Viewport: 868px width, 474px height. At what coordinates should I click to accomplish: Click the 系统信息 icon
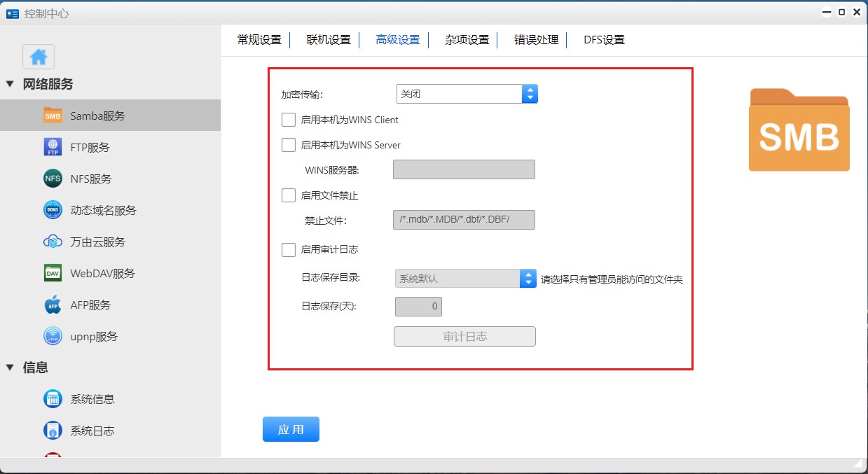click(53, 399)
